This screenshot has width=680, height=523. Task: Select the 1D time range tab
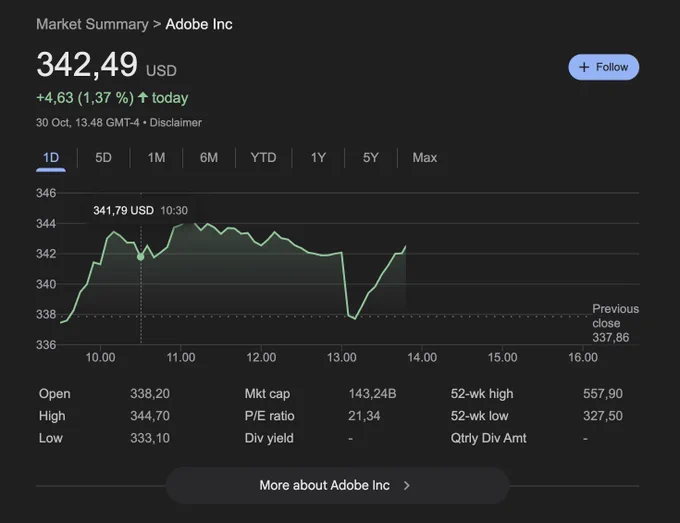pos(51,157)
